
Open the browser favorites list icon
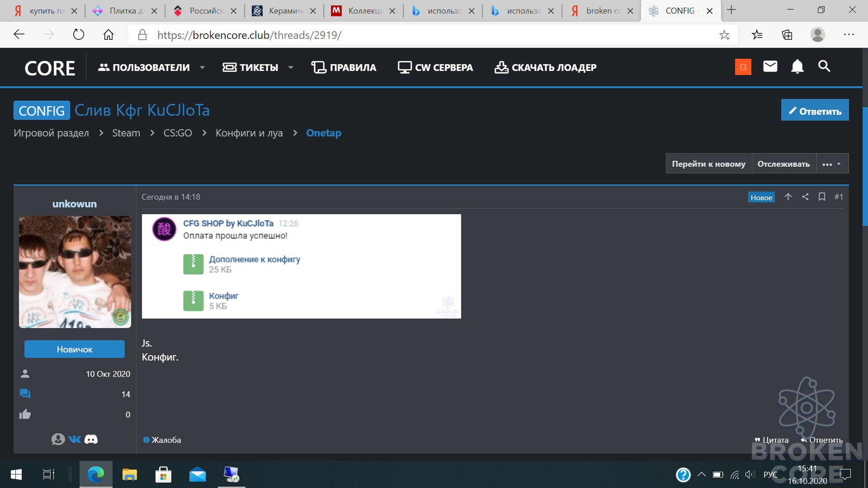(x=757, y=35)
